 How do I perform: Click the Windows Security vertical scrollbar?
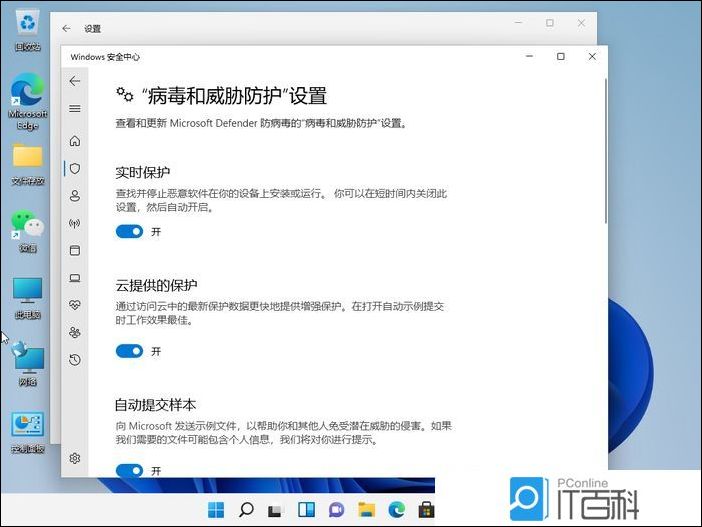click(605, 151)
